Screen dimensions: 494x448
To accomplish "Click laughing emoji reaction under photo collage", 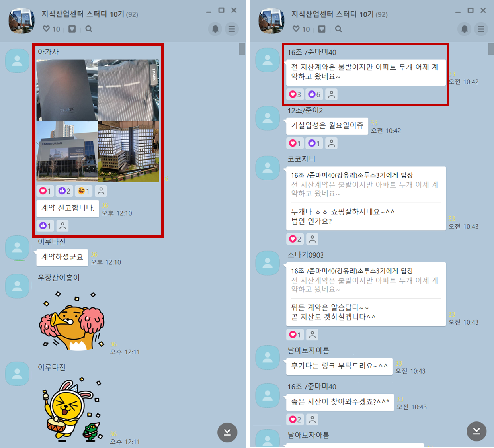I will point(84,191).
